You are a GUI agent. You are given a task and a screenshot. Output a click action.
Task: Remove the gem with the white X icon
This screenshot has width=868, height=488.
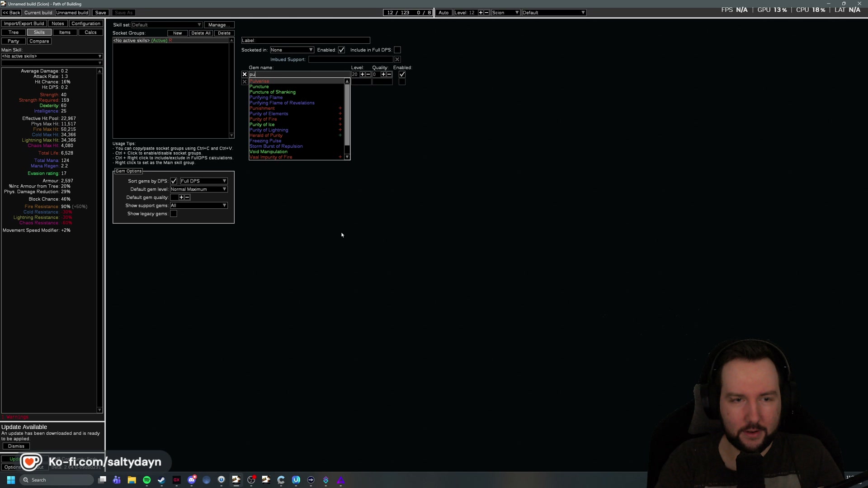[x=245, y=75]
